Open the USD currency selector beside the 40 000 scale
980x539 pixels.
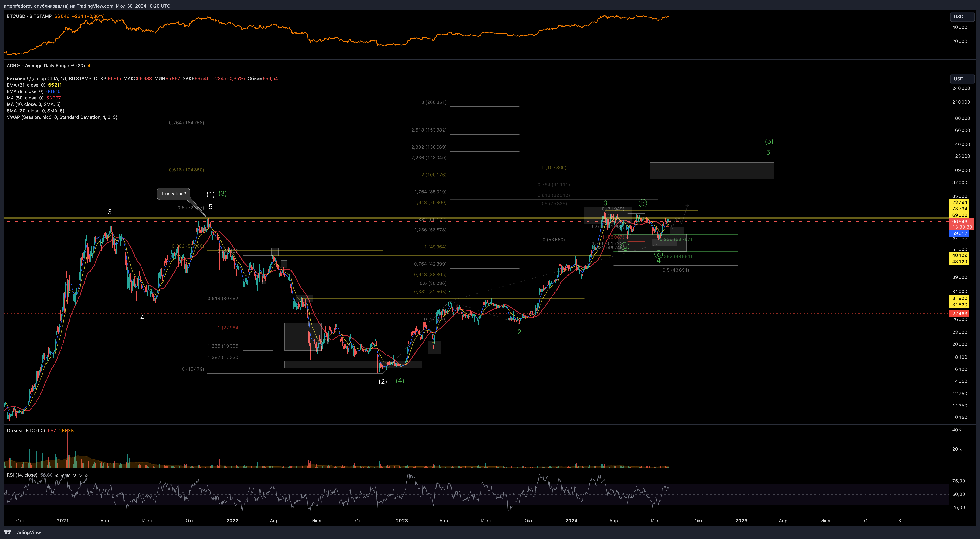click(962, 16)
